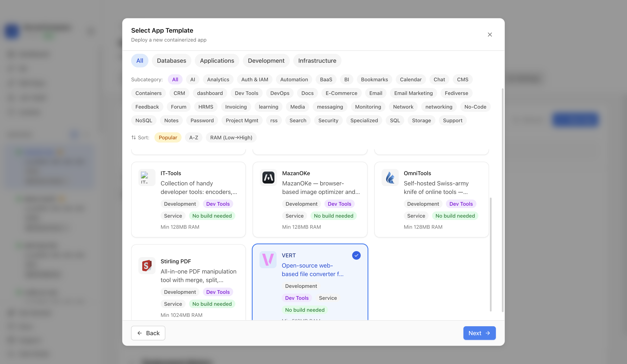Screen dimensions: 627x364
Task: Go back with the Back button
Action: pos(148,333)
